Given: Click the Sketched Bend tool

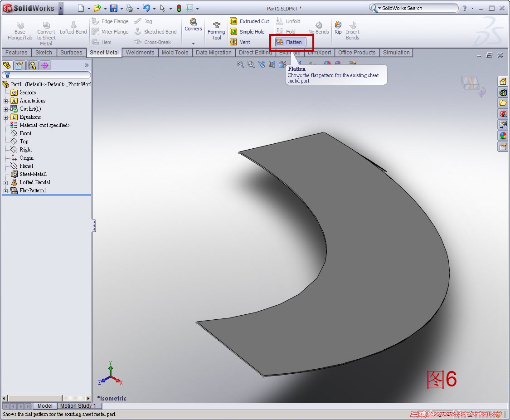Looking at the screenshot, I should 155,32.
